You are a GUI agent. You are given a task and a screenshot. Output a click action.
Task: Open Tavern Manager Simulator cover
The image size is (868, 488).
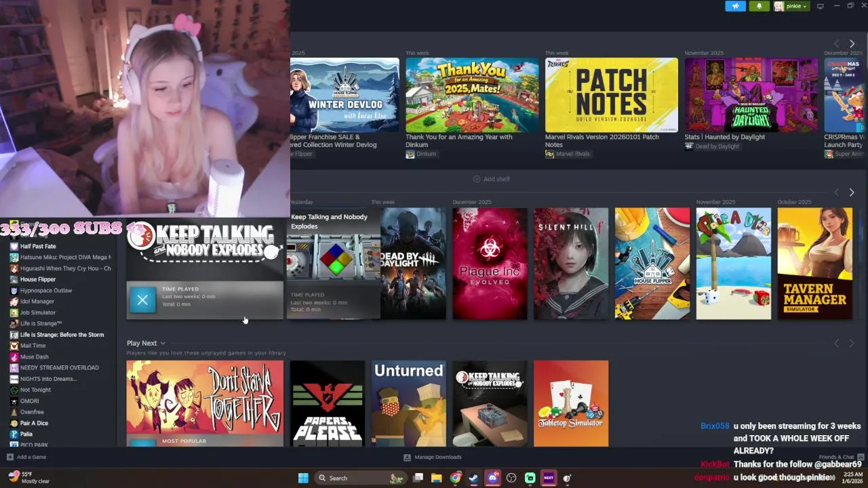pyautogui.click(x=815, y=264)
